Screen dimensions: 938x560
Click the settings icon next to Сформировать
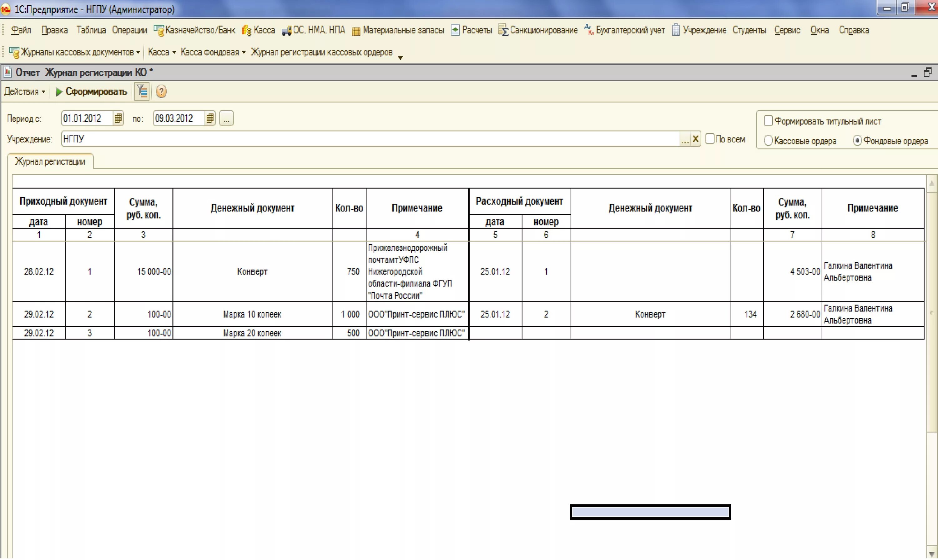tap(142, 91)
